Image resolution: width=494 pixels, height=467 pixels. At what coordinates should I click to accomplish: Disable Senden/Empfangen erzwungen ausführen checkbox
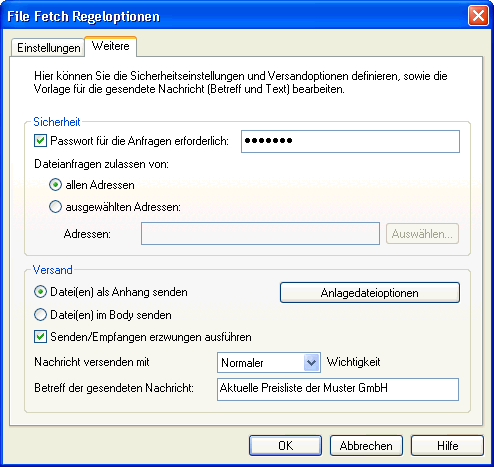(40, 337)
